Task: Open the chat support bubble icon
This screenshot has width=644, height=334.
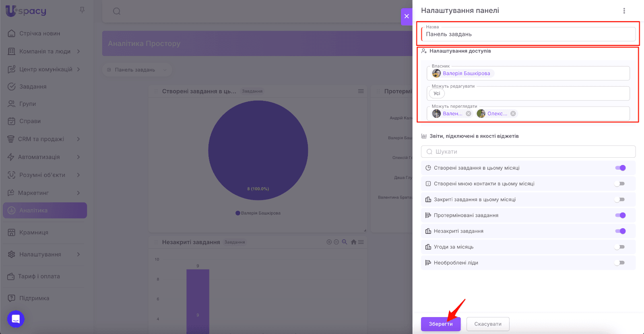Action: 16,319
